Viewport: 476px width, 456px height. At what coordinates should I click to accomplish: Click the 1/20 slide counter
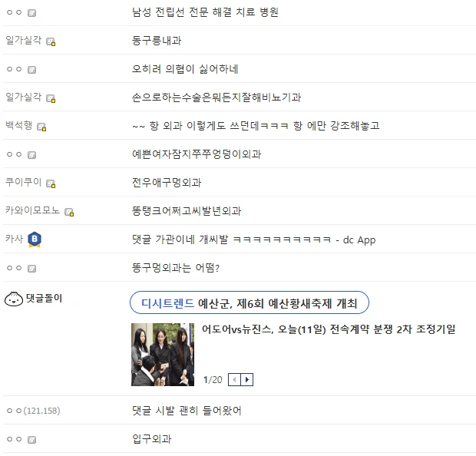tap(213, 380)
